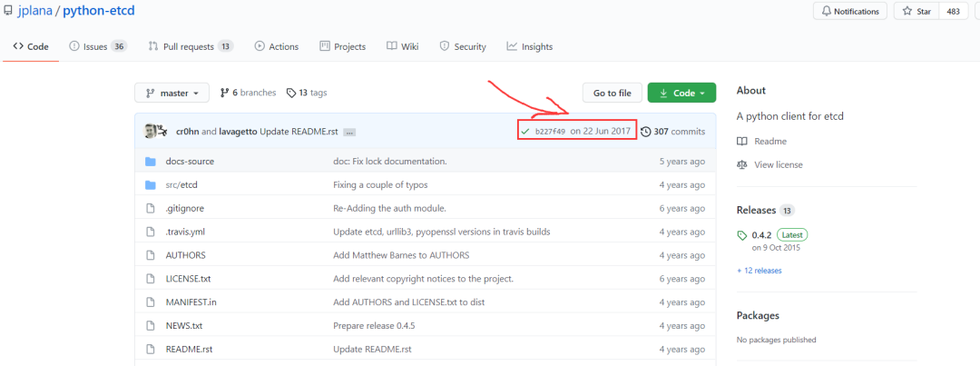Click the README.rst file icon
The height and width of the screenshot is (366, 980).
(x=150, y=349)
